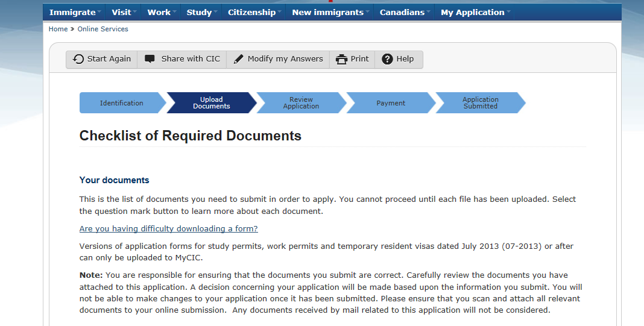Open the Work navigation menu

pyautogui.click(x=160, y=12)
